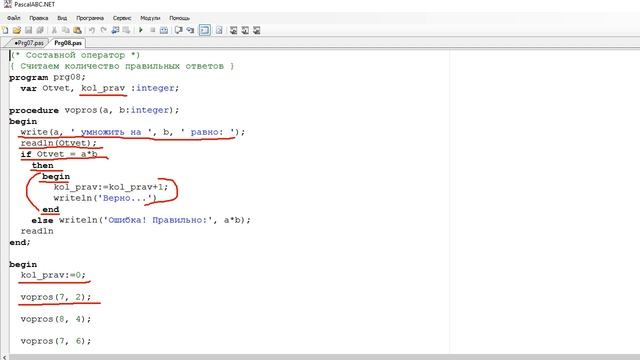Viewport: 640px width, 360px height.
Task: Click the Step Over debug icon
Action: (x=178, y=30)
